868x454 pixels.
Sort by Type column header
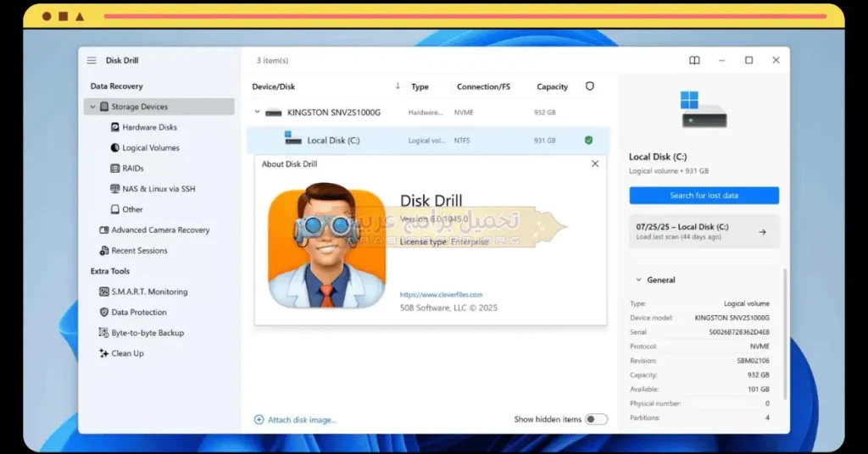coord(420,86)
